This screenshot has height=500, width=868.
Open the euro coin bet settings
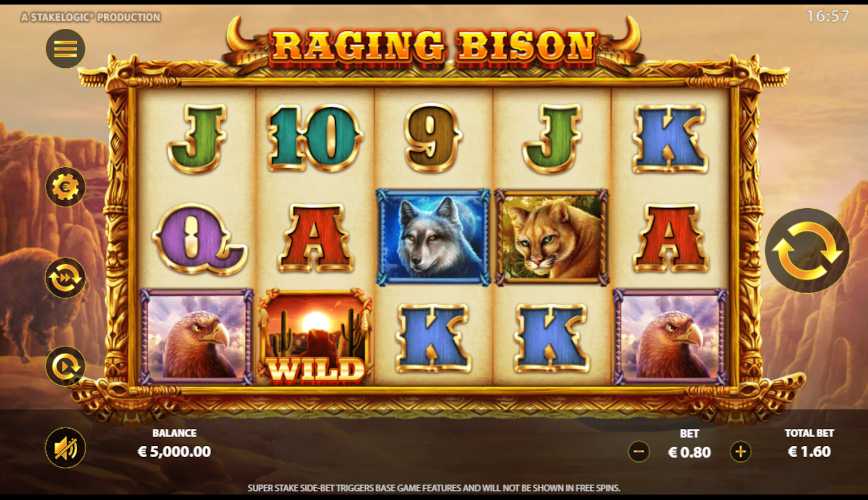65,187
